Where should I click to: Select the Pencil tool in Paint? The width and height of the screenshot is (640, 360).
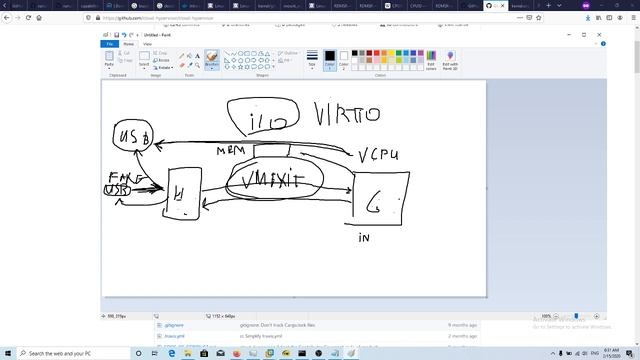point(182,56)
